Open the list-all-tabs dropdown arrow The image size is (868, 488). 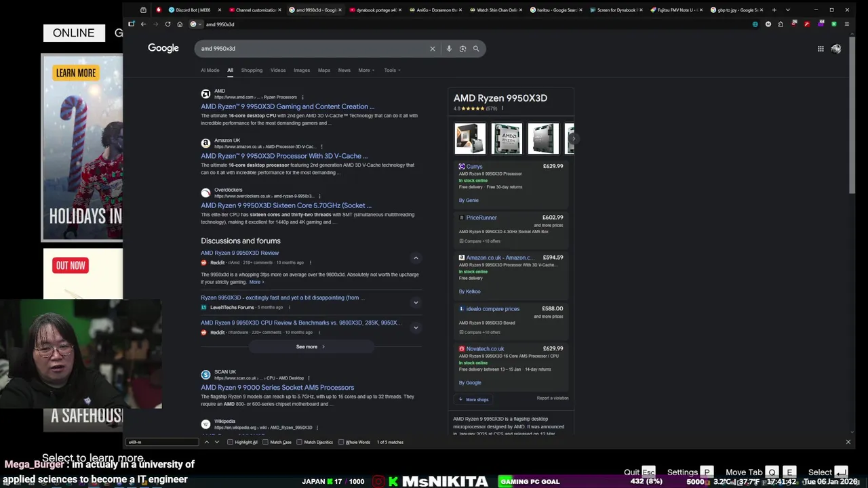[787, 10]
